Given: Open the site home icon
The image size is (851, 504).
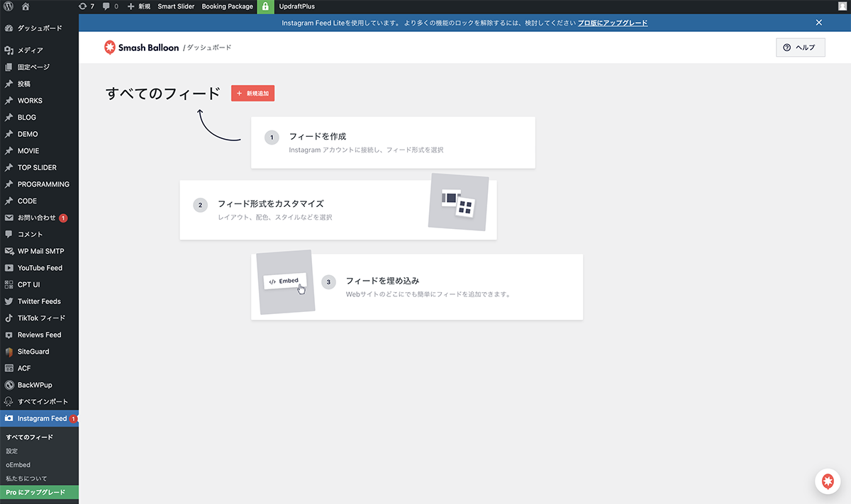Looking at the screenshot, I should tap(26, 6).
